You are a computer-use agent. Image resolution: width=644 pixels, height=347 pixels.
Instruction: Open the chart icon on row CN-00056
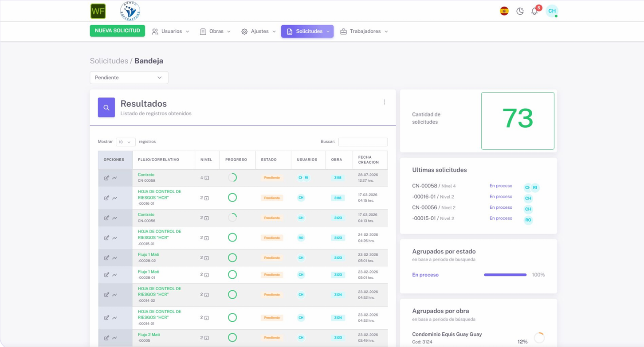[115, 218]
